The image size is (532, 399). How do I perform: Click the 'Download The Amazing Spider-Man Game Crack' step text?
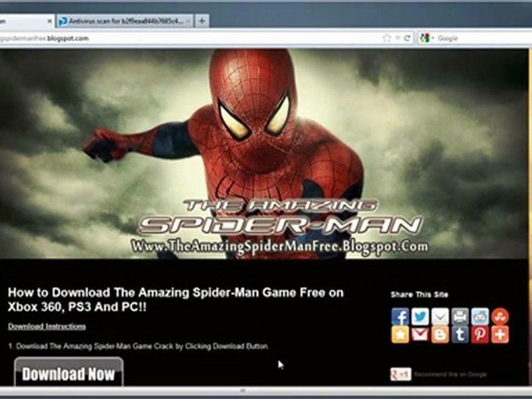tap(139, 346)
